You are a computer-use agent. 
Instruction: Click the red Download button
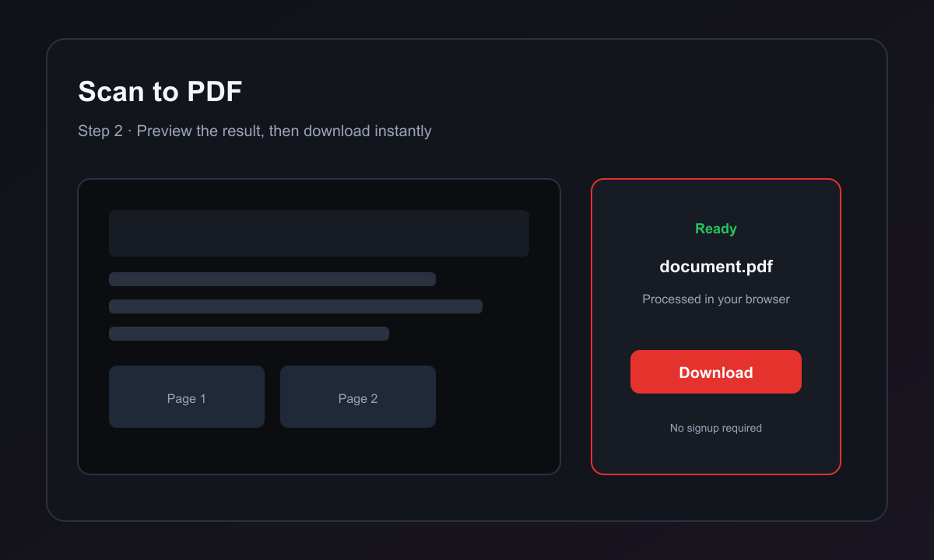(x=716, y=372)
